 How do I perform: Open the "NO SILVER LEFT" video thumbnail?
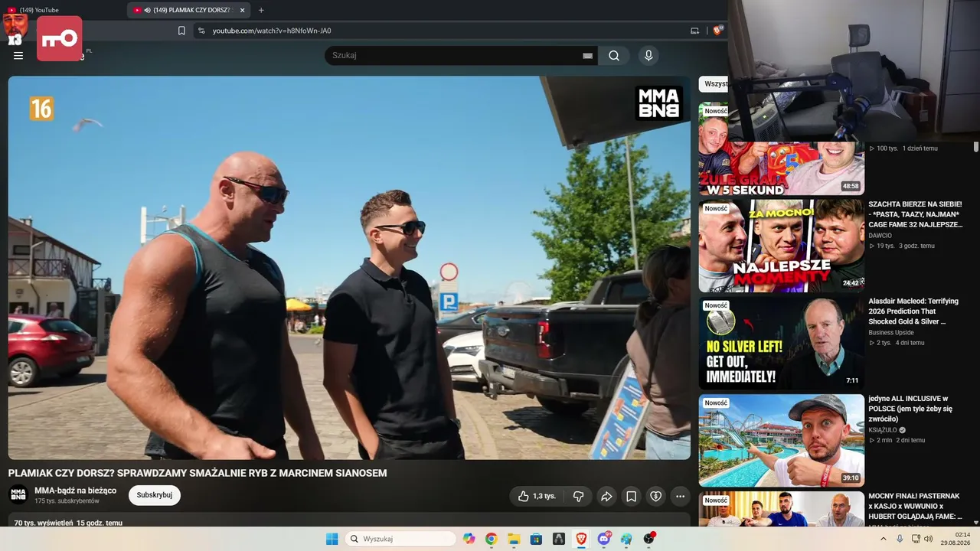coord(781,343)
